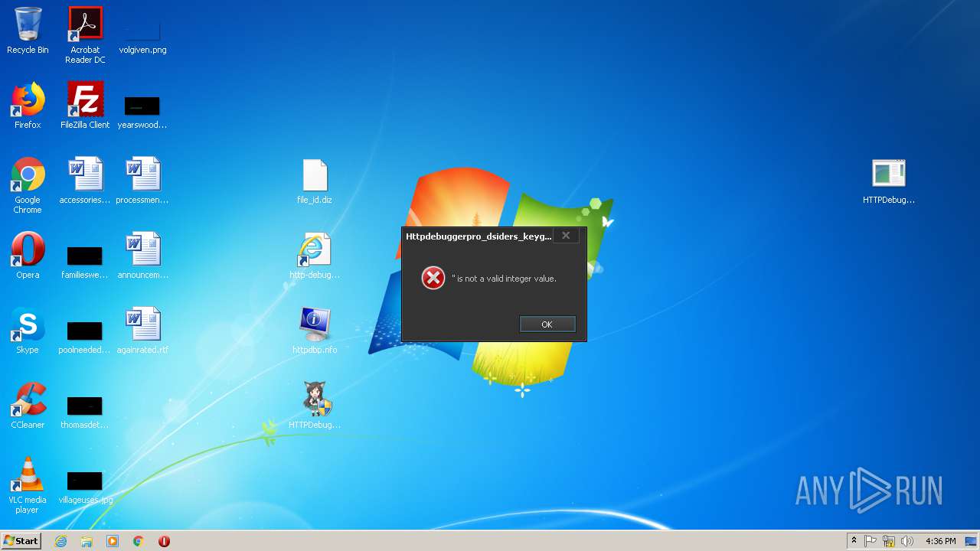Open the HTTPDebug icon at desktop right
The height and width of the screenshot is (551, 980).
coord(889,181)
